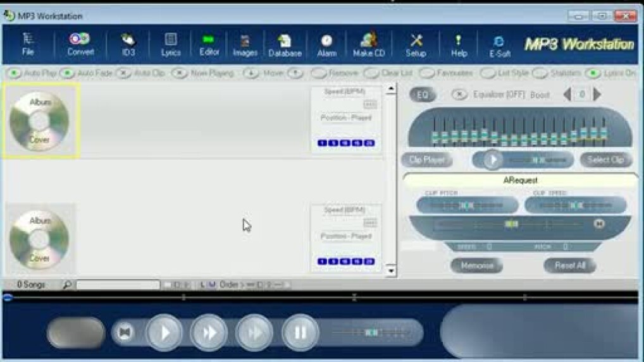
Task: Click the Memorise button
Action: (x=477, y=265)
